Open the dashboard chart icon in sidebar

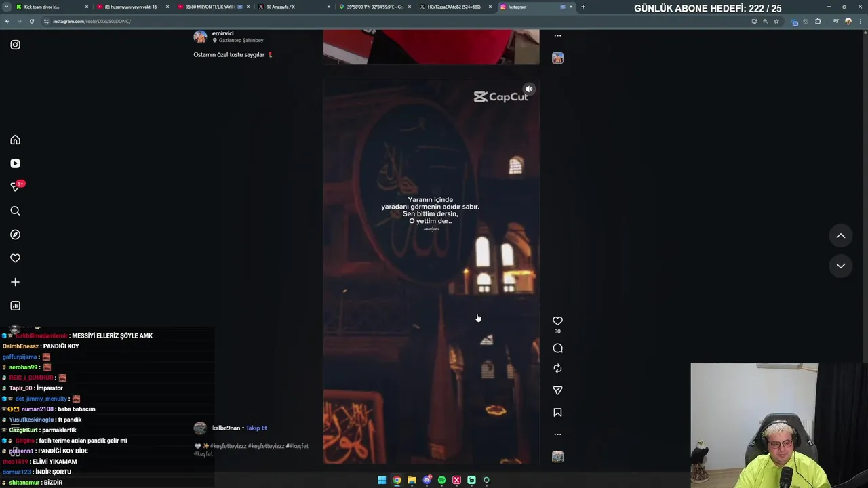15,306
